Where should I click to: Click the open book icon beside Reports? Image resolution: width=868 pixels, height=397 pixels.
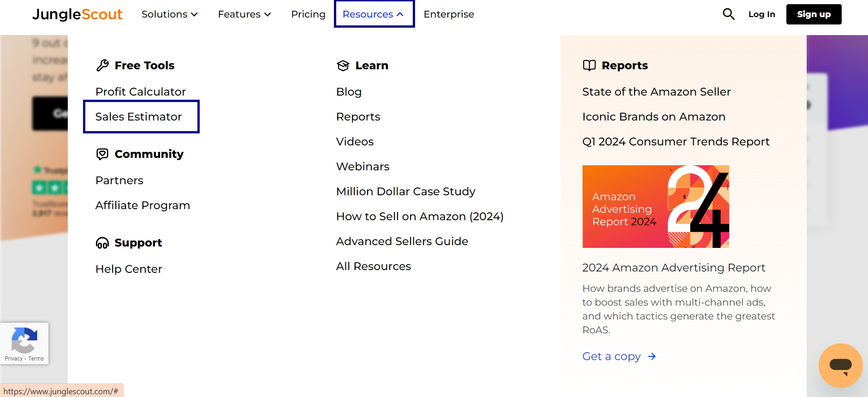[589, 66]
